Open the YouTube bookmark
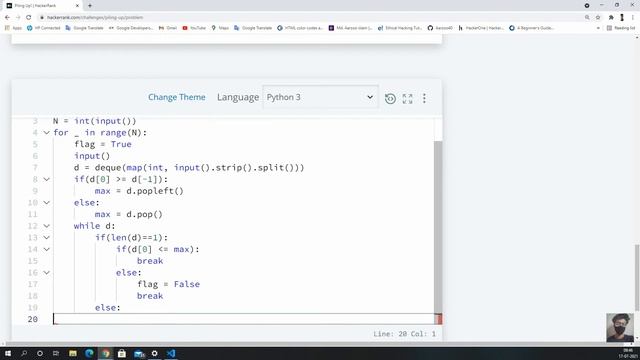This screenshot has height=360, width=640. (194, 28)
